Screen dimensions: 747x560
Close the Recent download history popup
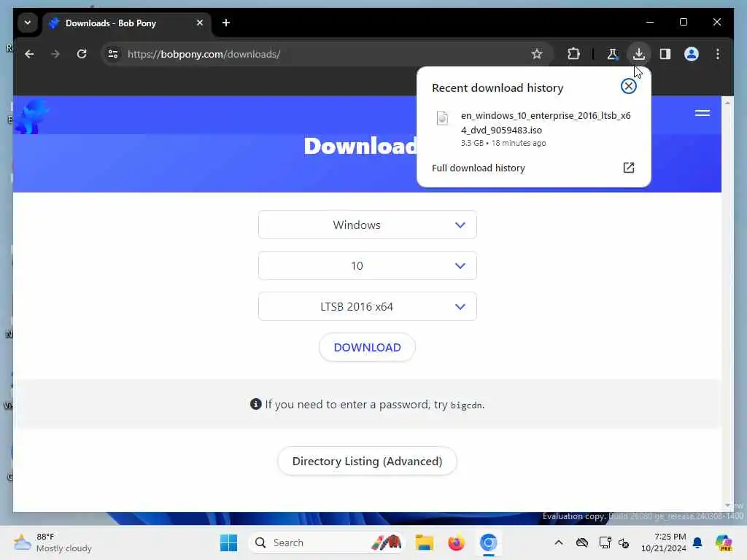tap(628, 86)
